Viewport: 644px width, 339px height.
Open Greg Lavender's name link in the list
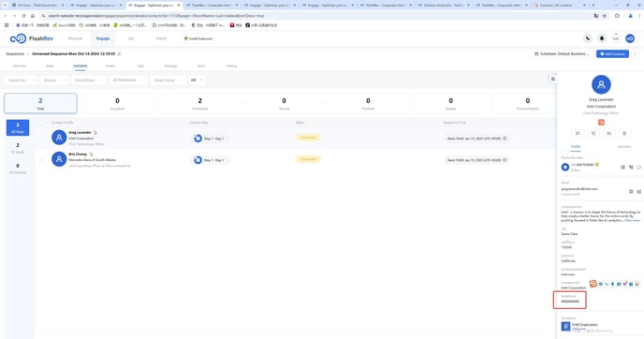click(x=80, y=132)
